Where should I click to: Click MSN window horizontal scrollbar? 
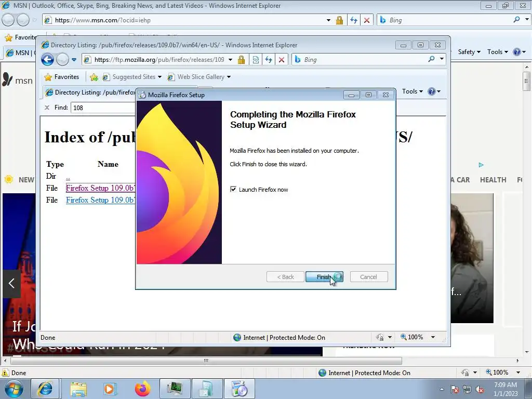[206, 361]
